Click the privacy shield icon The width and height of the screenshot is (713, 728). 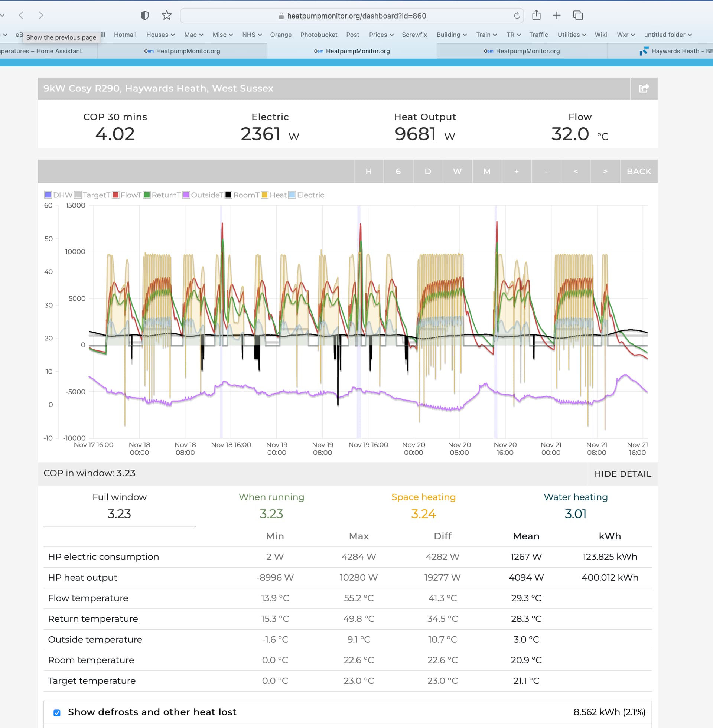[144, 15]
